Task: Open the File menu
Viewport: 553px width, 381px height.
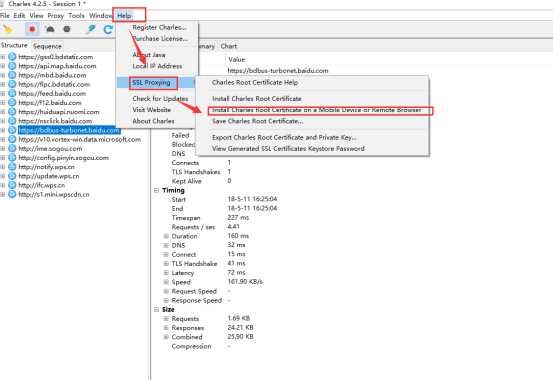Action: (x=5, y=16)
